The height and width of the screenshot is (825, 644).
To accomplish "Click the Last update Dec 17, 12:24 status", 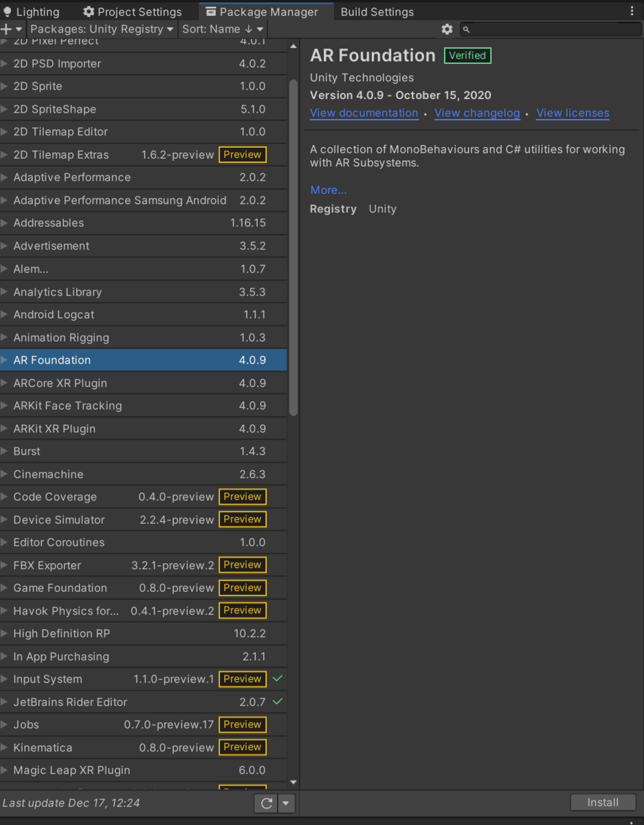I will point(71,803).
